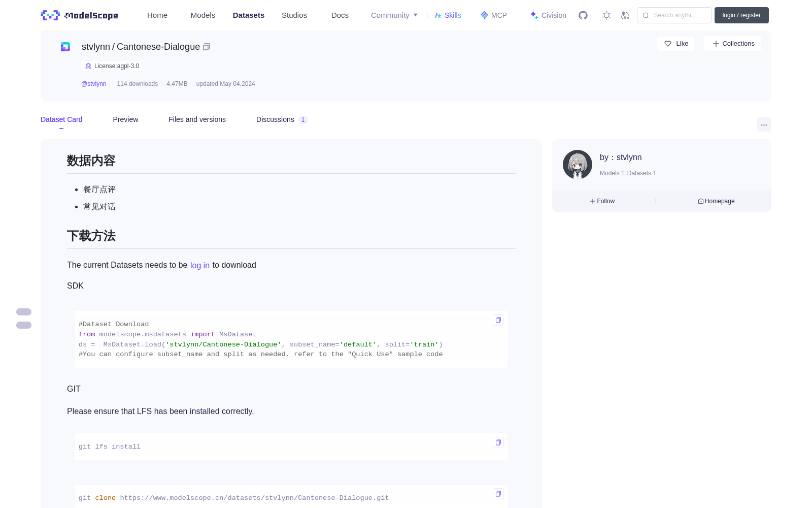Image resolution: width=812 pixels, height=508 pixels.
Task: Click the '下载方法' heading
Action: click(91, 236)
